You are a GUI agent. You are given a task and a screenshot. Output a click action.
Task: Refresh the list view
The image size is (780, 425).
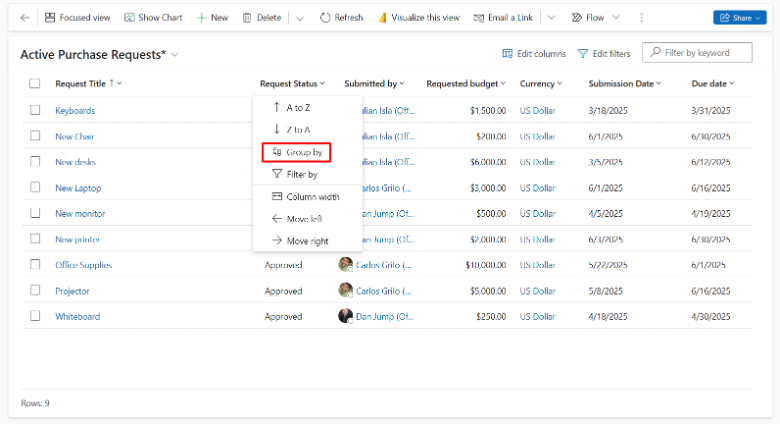click(x=341, y=18)
